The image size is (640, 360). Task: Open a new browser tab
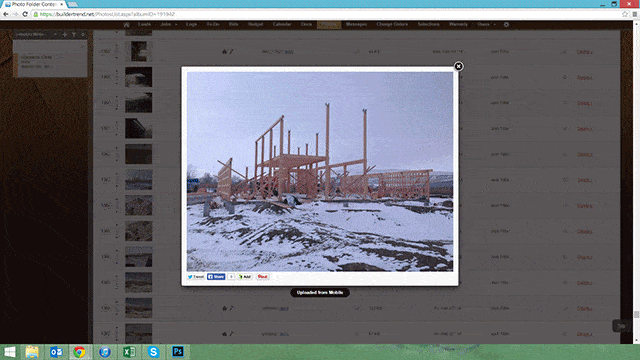[73, 4]
